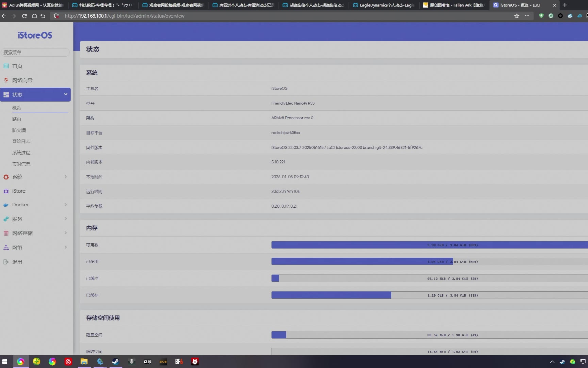Open Steam from the taskbar
The width and height of the screenshot is (588, 368).
coord(116,362)
